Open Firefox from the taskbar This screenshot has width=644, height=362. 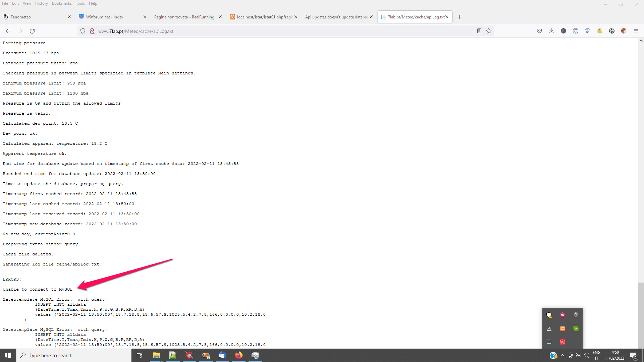click(239, 355)
